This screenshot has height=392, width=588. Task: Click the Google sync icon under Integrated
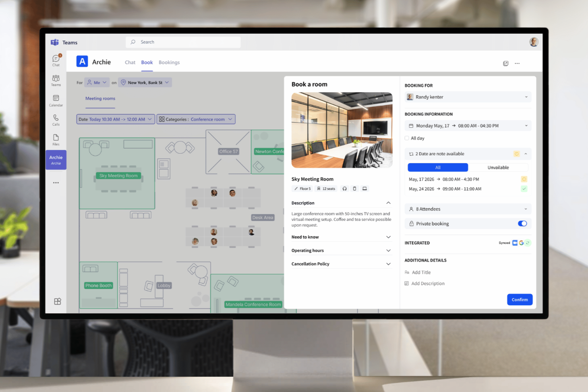[521, 243]
